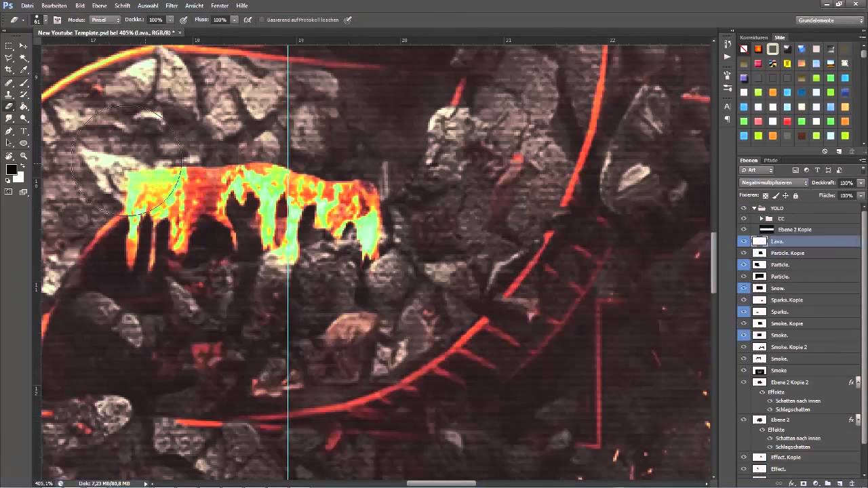
Task: Click the delete layer trash icon
Action: click(852, 483)
